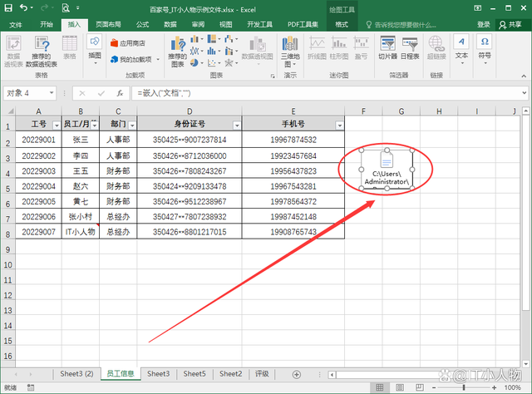
Task: Collapse the ribbon with the caret
Action: pos(524,76)
